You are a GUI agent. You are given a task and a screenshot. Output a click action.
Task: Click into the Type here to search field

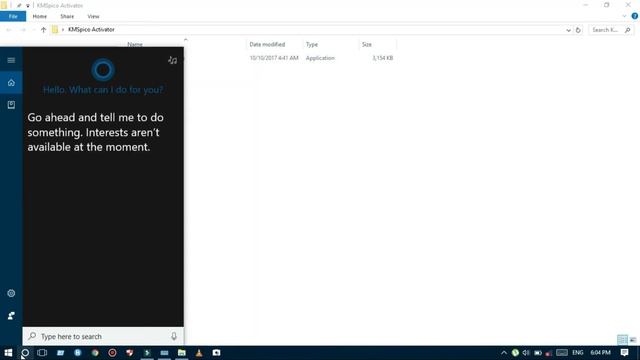[x=103, y=336]
